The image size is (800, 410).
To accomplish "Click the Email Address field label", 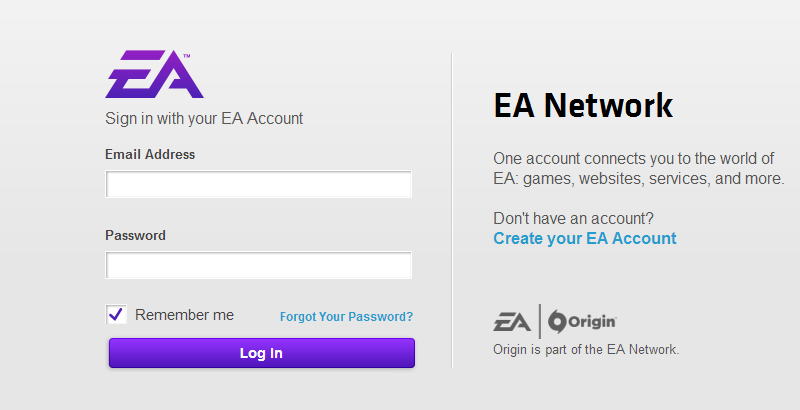I will point(150,155).
